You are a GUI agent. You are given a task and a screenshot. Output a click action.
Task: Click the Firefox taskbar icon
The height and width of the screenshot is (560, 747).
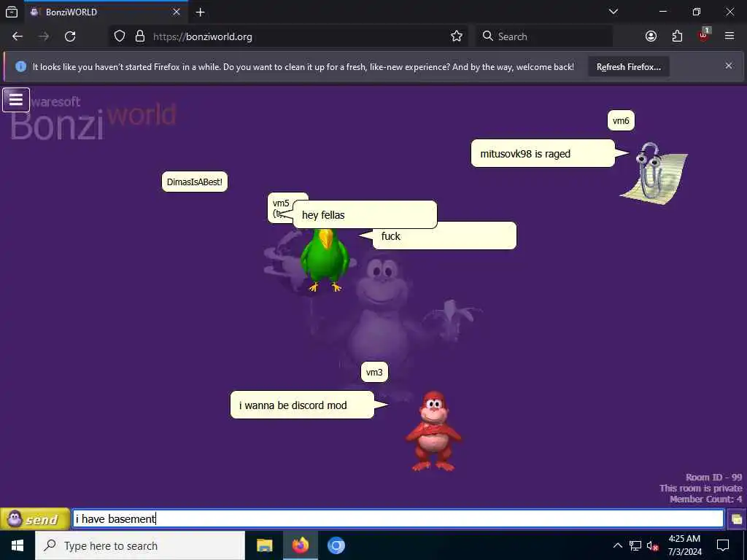click(300, 545)
